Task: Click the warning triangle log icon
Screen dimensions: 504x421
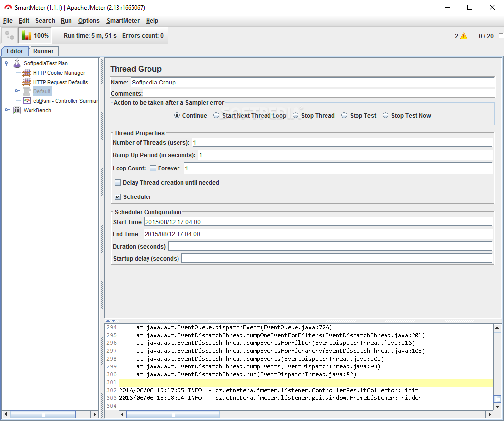Action: tap(464, 36)
